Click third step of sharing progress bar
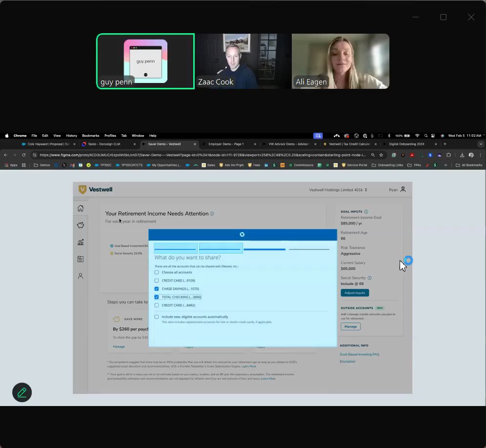Viewport: 486px width, 448px height. coord(264,249)
